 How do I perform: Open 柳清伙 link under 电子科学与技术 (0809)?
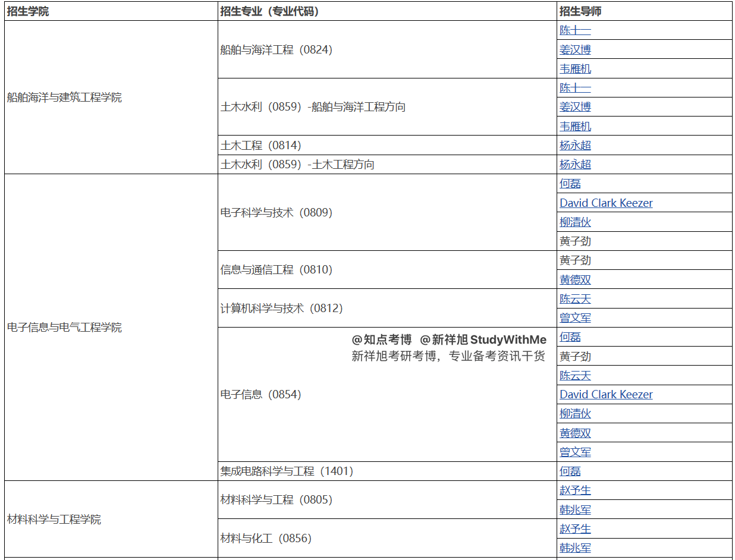tap(575, 222)
